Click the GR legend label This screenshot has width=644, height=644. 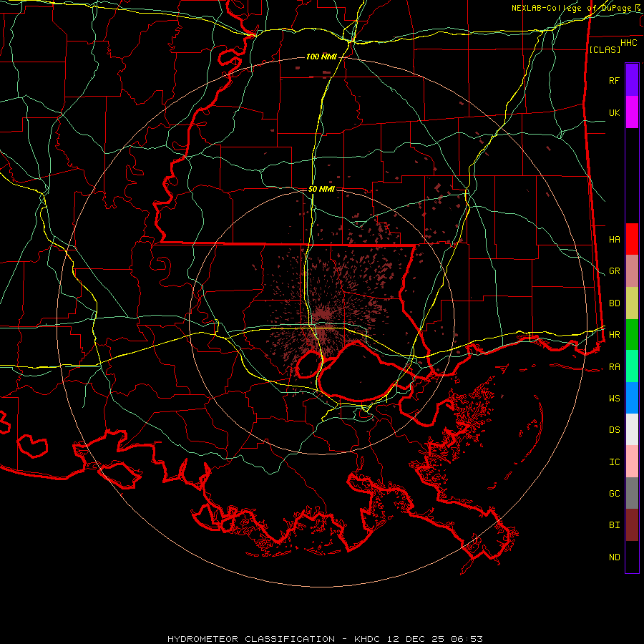[x=614, y=271]
